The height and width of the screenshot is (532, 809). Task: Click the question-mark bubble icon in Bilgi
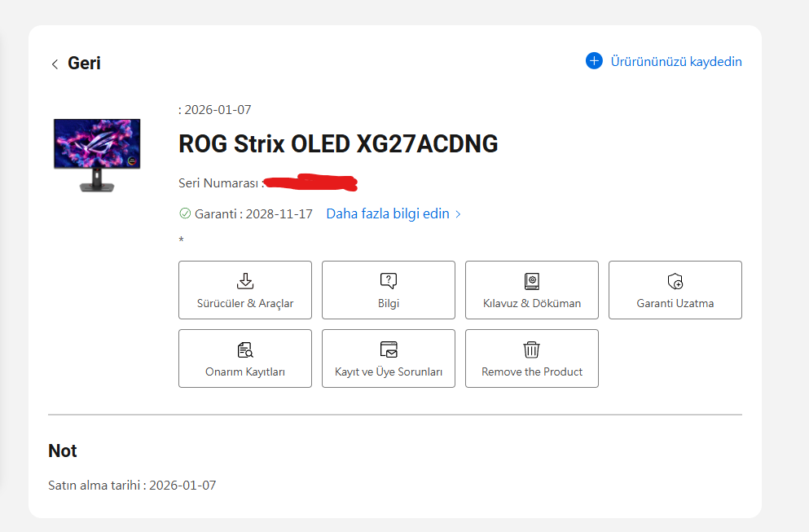coord(389,281)
